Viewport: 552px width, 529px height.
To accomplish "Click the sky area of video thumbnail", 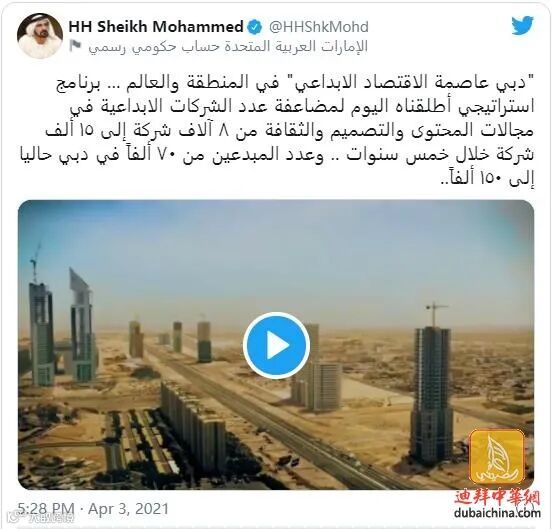I will (276, 253).
